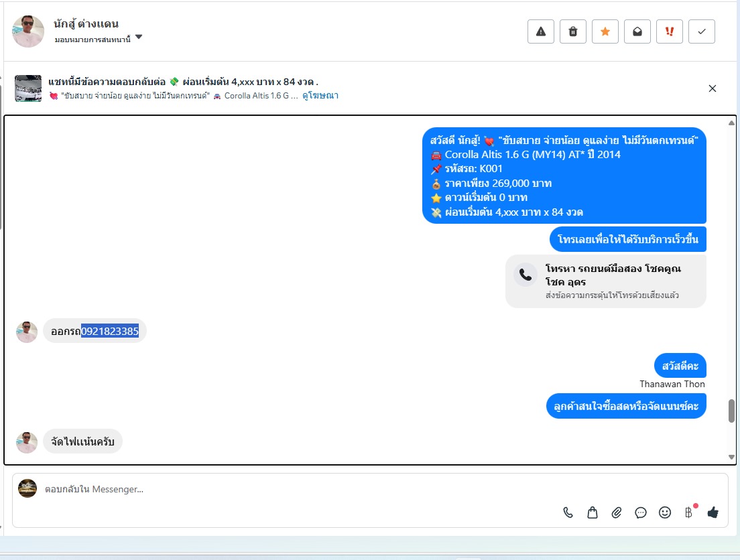This screenshot has height=560, width=740.
Task: Click the page avatar beside reply field
Action: (x=27, y=488)
